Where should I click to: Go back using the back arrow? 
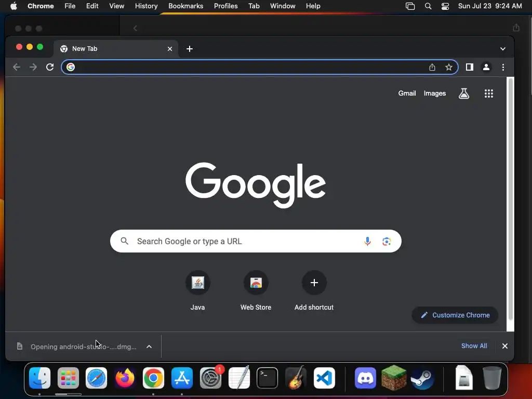point(17,67)
